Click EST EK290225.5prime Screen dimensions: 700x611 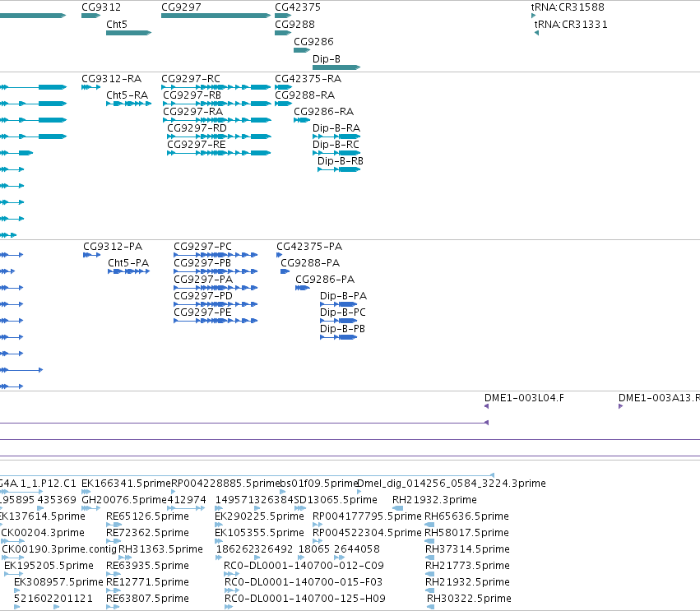click(259, 516)
